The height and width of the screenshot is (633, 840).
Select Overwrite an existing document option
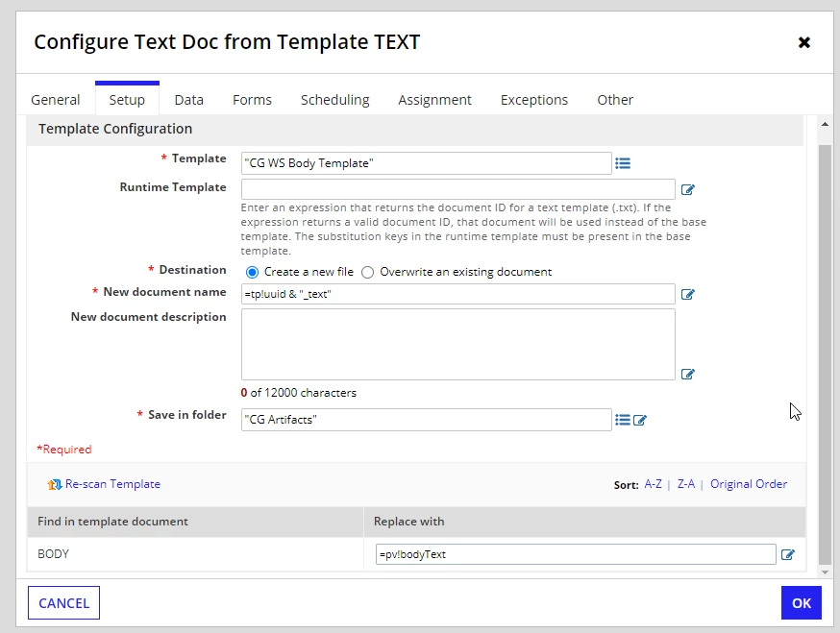click(367, 272)
